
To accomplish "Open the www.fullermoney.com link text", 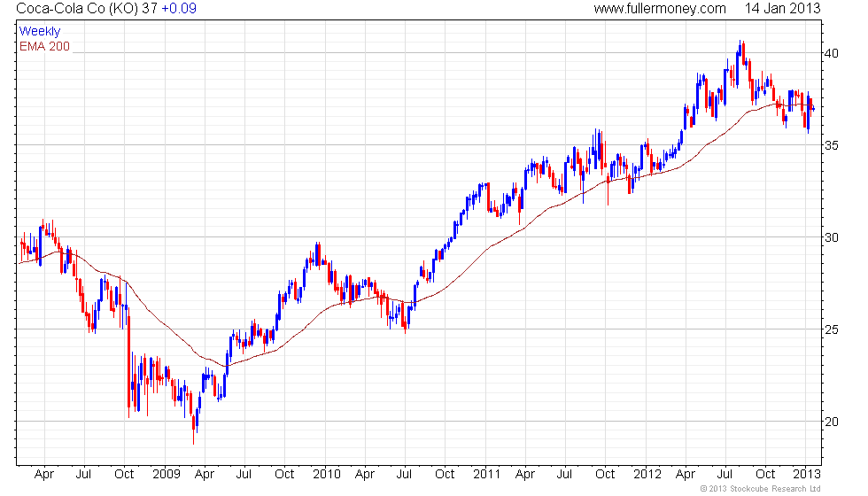I will [x=660, y=8].
